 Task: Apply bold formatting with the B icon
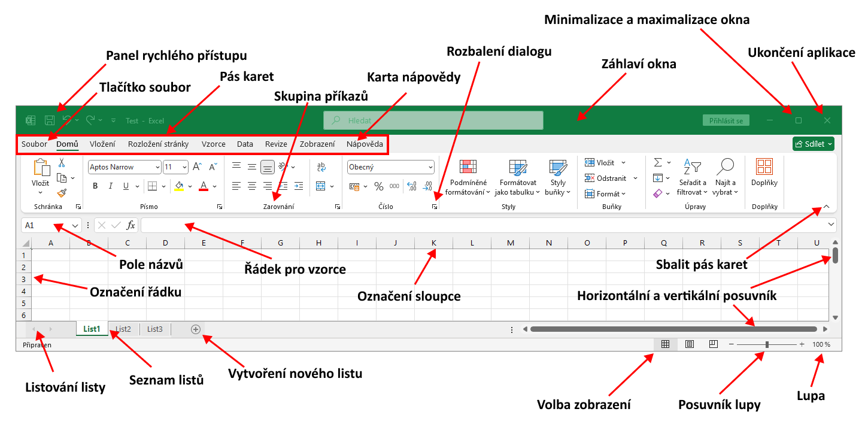[95, 186]
